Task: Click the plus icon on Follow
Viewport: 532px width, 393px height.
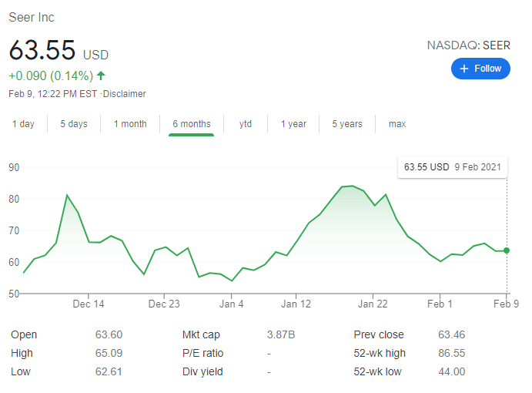Action: (463, 69)
